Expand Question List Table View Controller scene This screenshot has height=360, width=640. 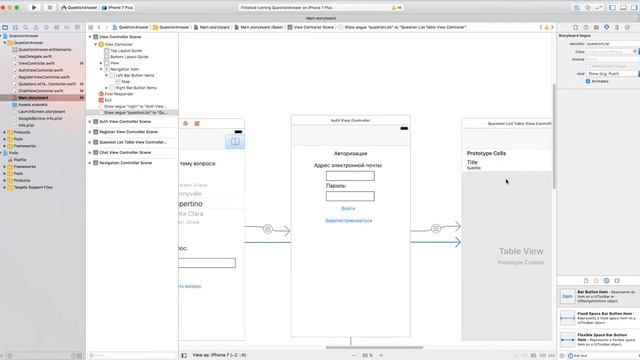pos(90,142)
